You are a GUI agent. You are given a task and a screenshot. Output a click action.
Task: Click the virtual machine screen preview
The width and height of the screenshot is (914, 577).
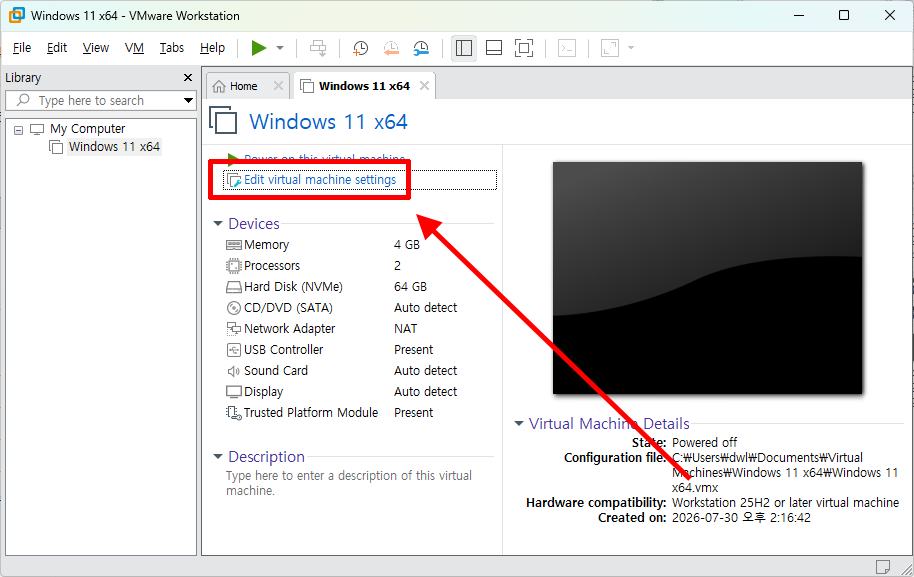click(707, 278)
